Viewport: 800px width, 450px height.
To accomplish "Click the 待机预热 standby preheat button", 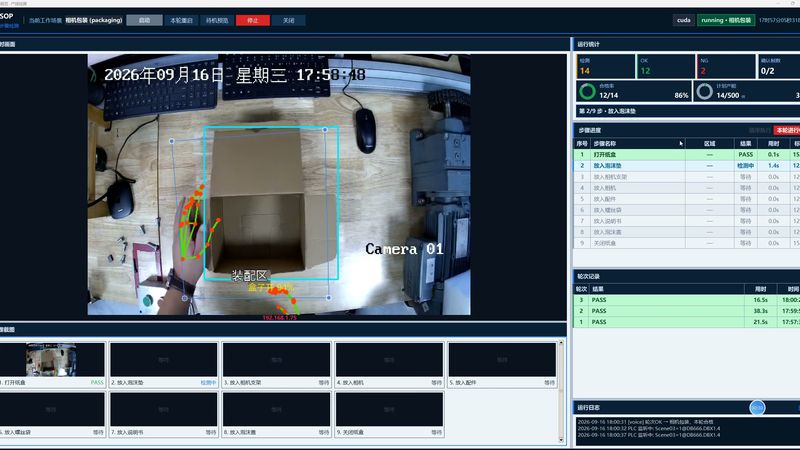I will coord(217,20).
